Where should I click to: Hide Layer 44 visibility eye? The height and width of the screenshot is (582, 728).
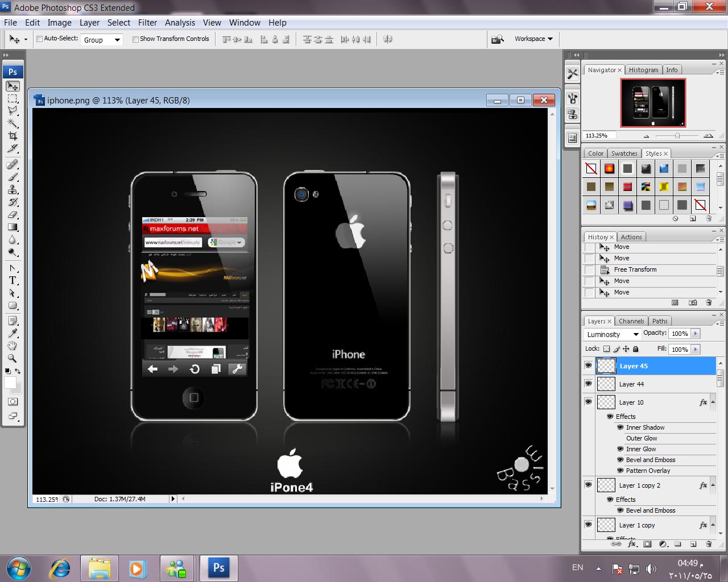[x=588, y=384]
